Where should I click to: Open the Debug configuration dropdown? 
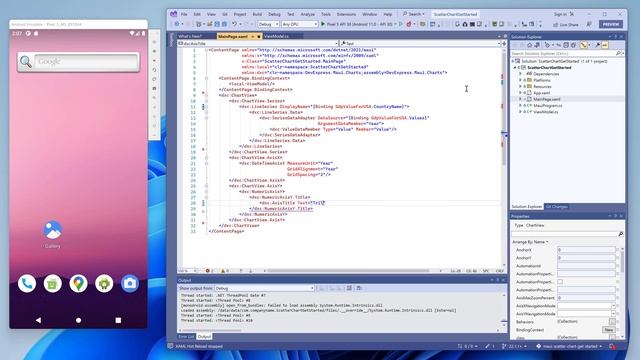269,24
